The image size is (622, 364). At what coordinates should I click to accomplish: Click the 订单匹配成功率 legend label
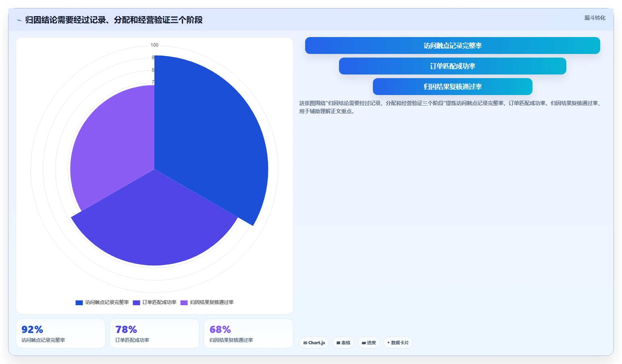tap(159, 302)
